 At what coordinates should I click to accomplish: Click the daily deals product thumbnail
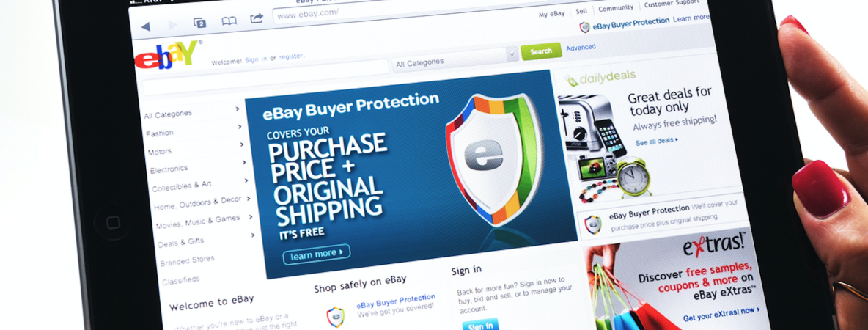click(x=605, y=147)
